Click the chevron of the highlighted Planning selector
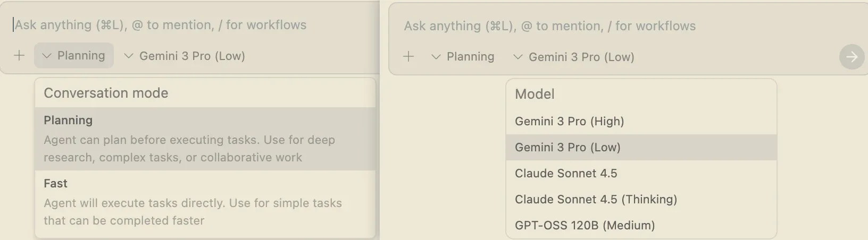Viewport: 868px width, 240px height. click(47, 56)
